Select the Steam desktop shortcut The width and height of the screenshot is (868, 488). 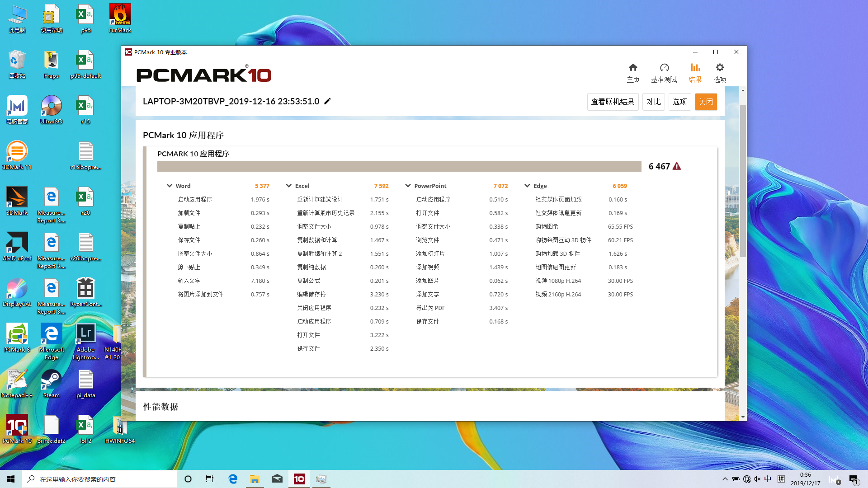[52, 384]
